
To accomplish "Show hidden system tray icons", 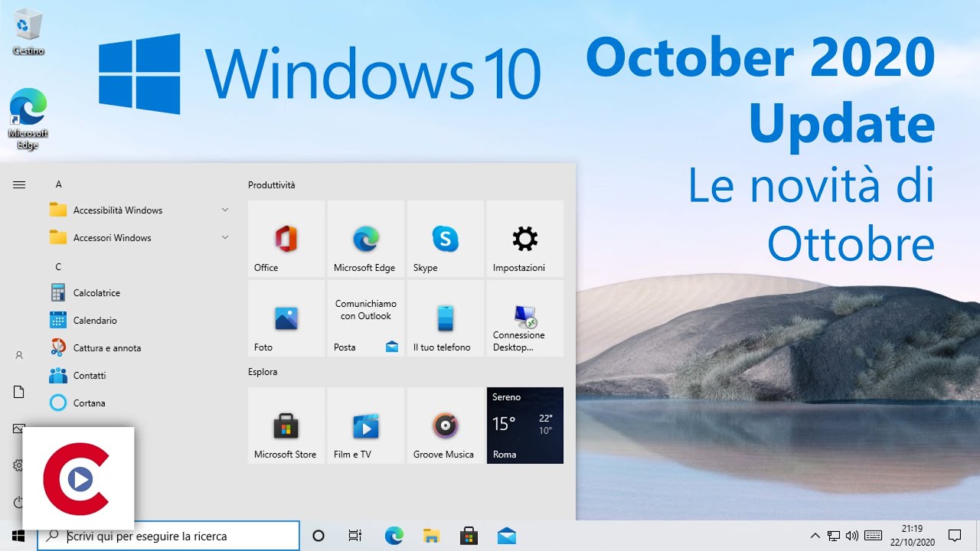I will coord(815,536).
